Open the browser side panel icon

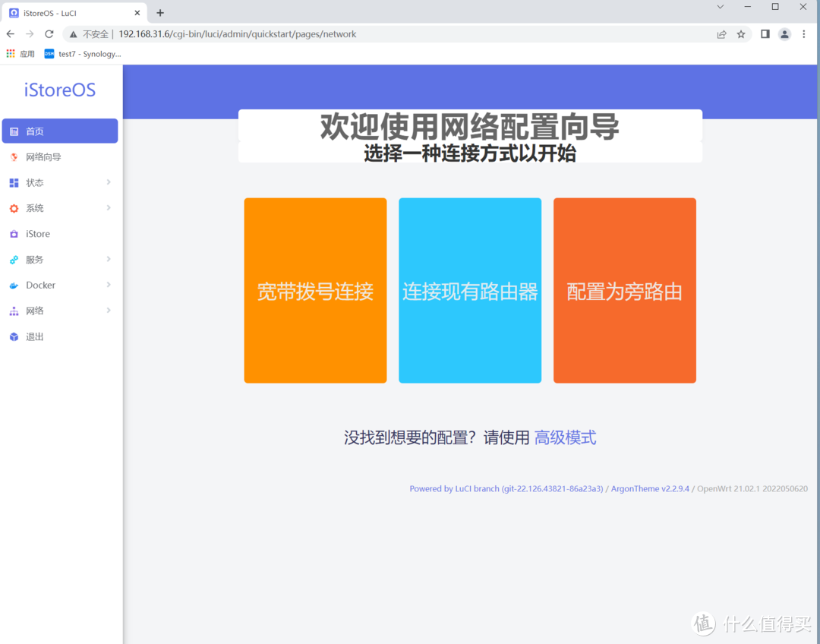point(765,34)
